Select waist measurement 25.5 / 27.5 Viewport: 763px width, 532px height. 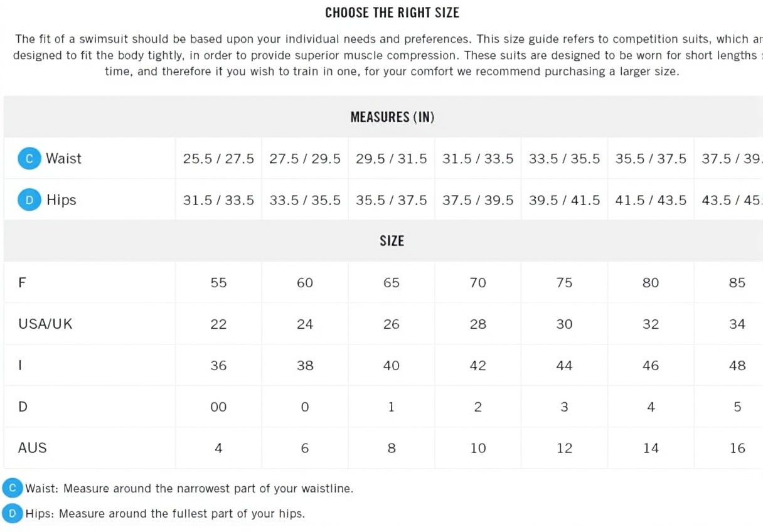pyautogui.click(x=218, y=159)
